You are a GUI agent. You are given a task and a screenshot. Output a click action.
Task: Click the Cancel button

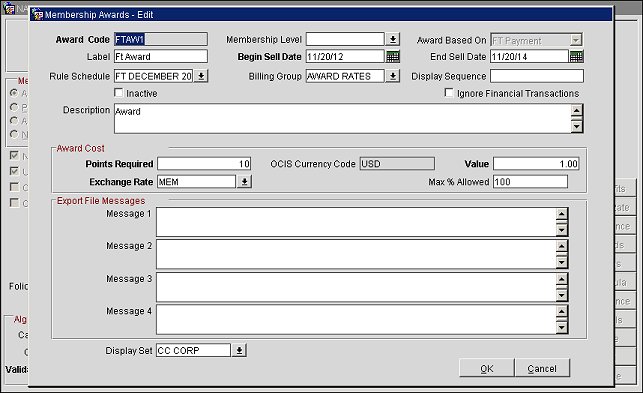pyautogui.click(x=542, y=368)
